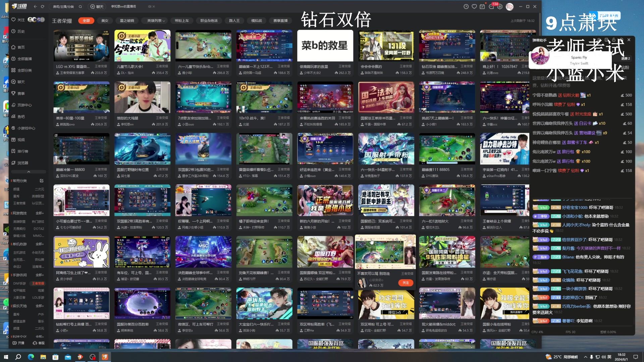
Task: Click 关注 follow button on hovered stream card
Action: 406,283
